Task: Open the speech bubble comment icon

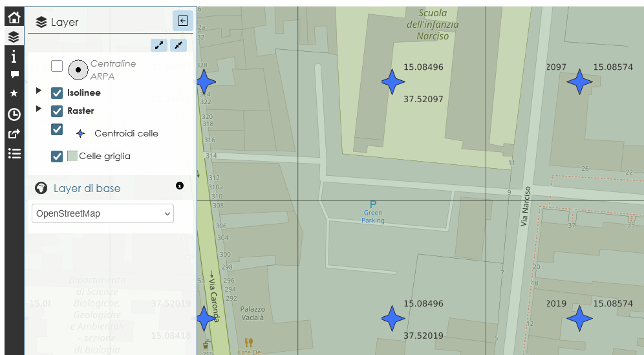Action: 14,75
